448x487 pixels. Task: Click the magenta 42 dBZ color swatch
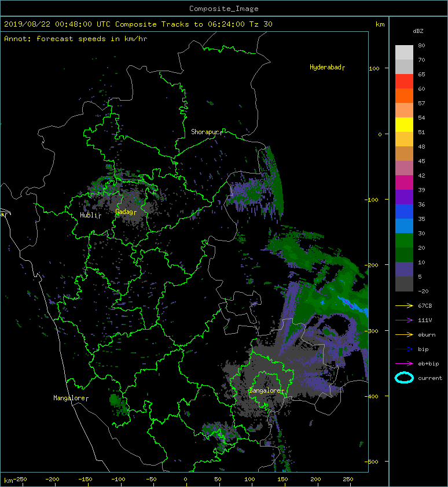click(x=404, y=182)
